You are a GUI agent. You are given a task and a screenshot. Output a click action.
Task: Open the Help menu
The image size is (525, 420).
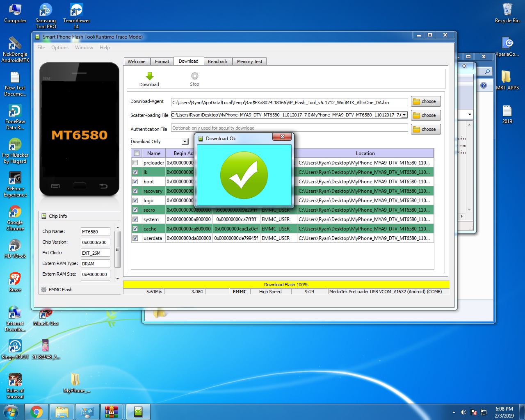tap(105, 48)
